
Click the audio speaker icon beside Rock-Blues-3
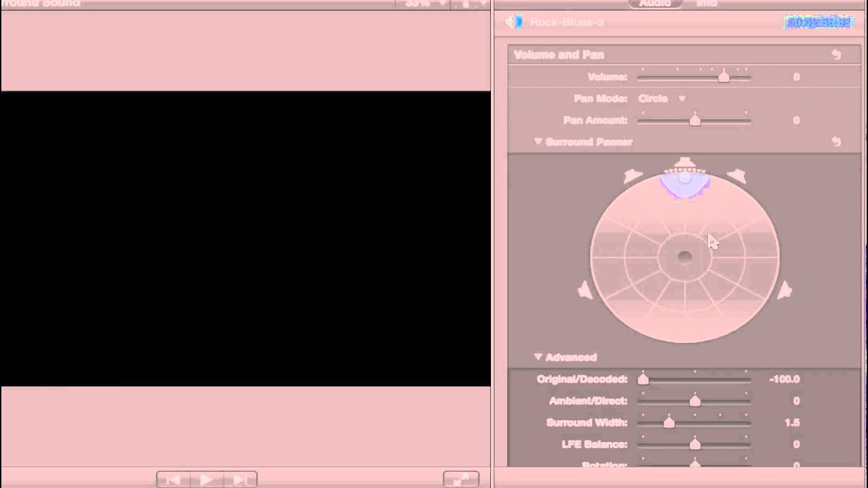(513, 22)
